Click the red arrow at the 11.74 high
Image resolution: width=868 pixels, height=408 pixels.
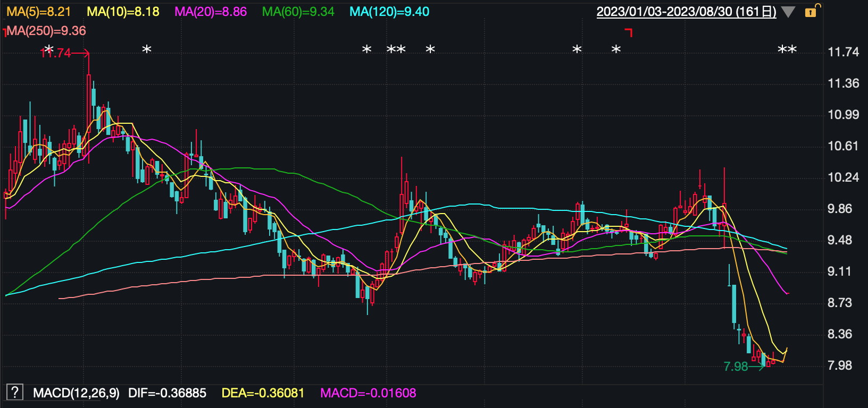80,53
